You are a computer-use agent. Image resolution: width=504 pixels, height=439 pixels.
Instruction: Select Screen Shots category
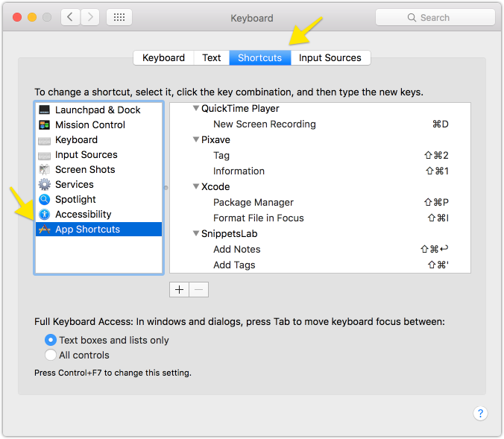coord(98,169)
